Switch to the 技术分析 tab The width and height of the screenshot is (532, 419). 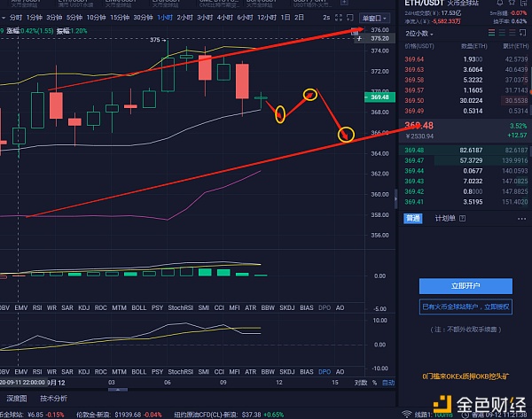tap(54, 400)
